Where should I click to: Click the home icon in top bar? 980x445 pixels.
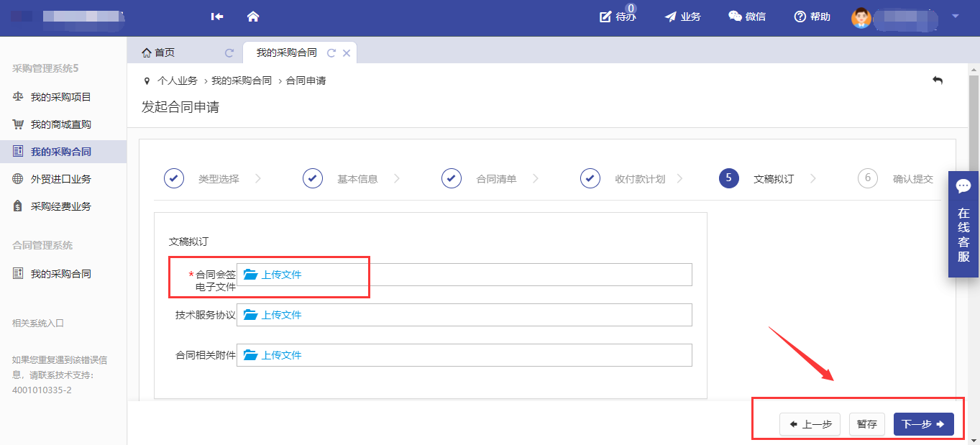coord(252,17)
